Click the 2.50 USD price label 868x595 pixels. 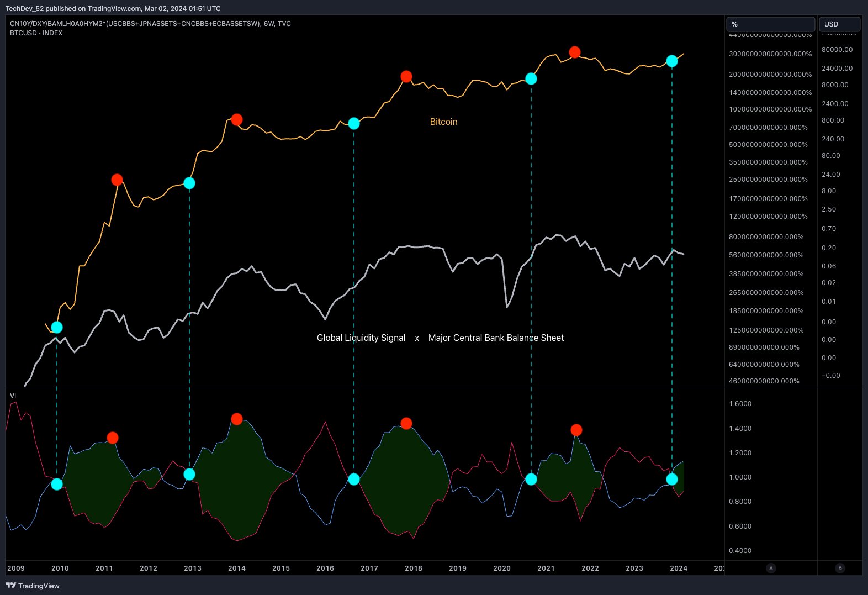click(829, 209)
